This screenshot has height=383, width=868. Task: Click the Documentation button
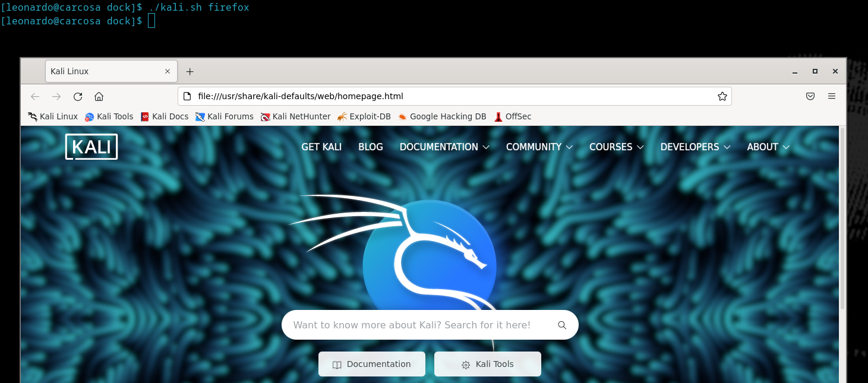coord(372,364)
